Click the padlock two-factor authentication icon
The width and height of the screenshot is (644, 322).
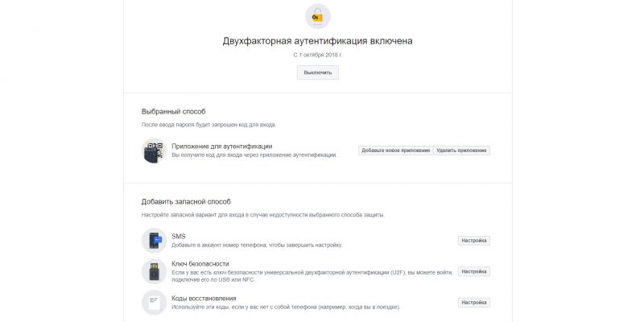click(x=317, y=16)
